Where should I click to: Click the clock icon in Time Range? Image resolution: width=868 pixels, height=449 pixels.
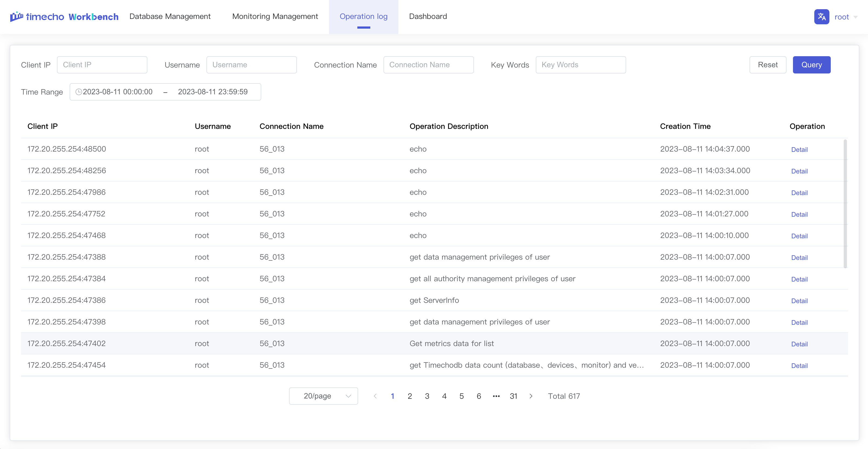[79, 92]
